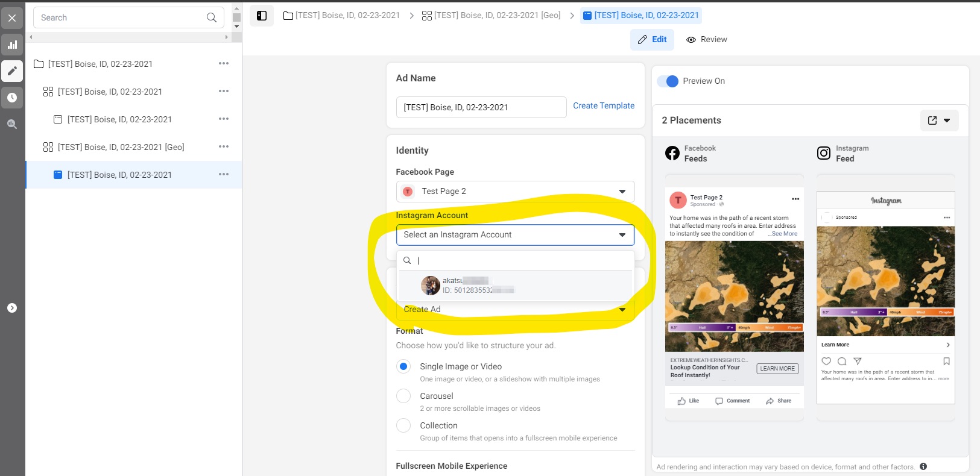
Task: Choose the Carousel format option
Action: coord(403,396)
